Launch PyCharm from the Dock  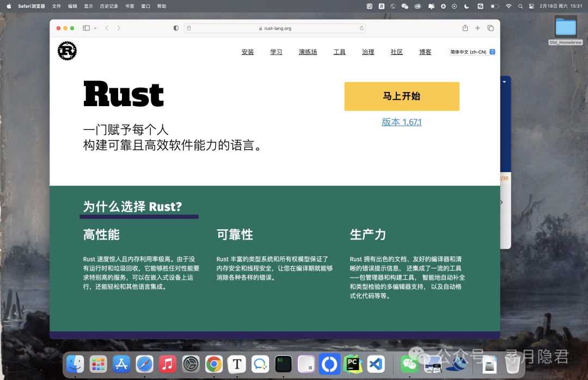click(x=353, y=364)
